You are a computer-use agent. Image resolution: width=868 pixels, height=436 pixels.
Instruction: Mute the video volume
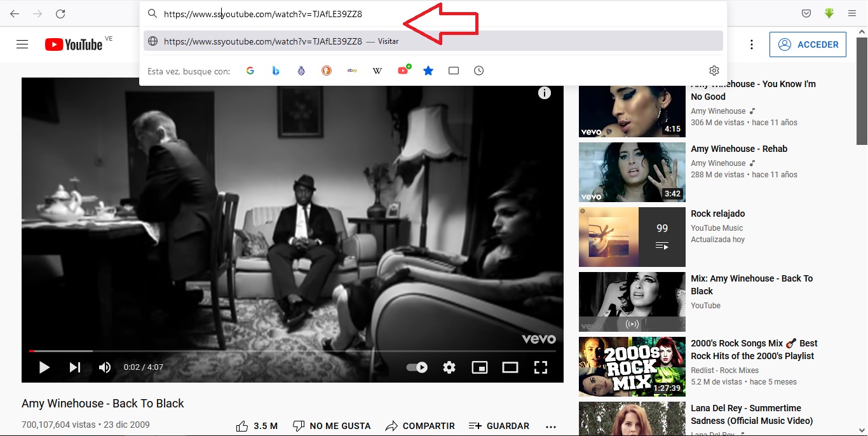pyautogui.click(x=105, y=367)
